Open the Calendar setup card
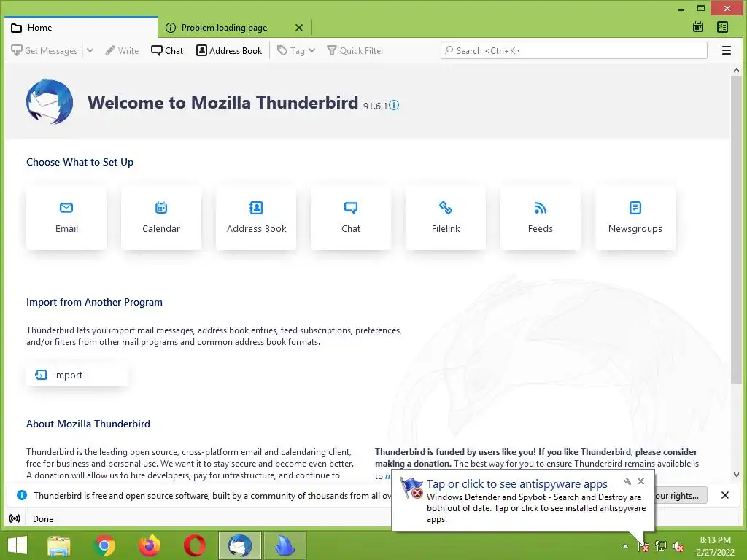The height and width of the screenshot is (560, 747). [161, 218]
